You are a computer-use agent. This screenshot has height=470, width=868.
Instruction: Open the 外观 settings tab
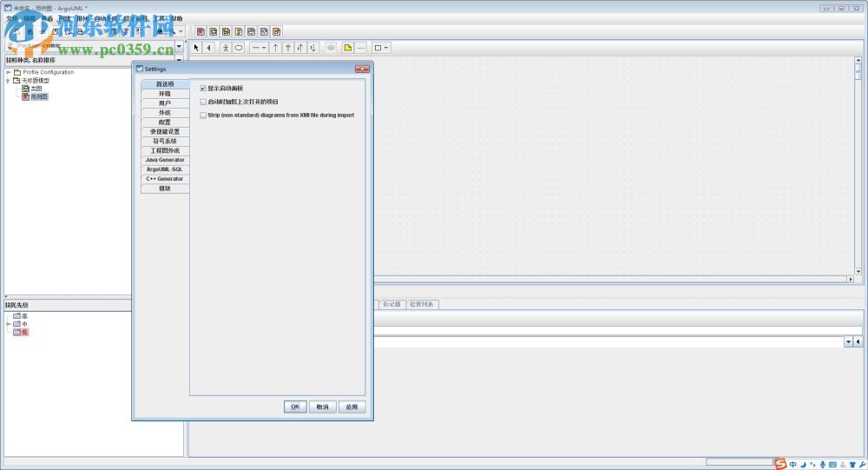tap(165, 113)
